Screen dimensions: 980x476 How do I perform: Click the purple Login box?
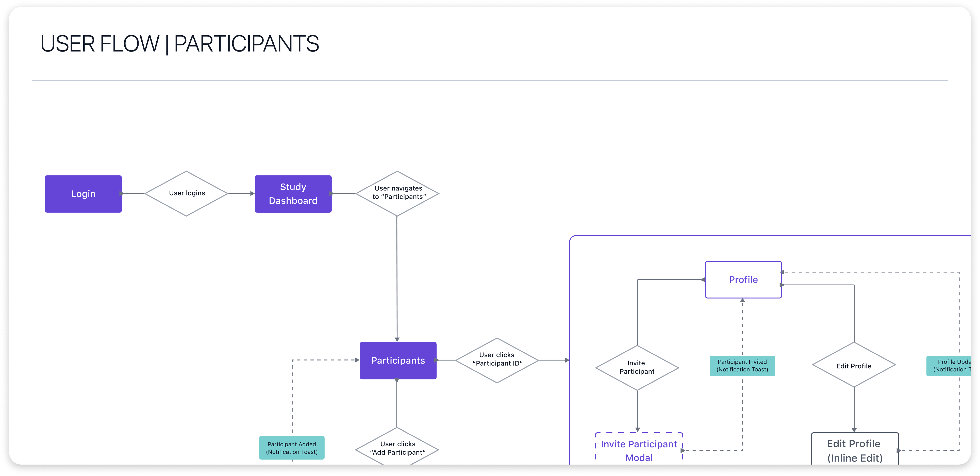[x=83, y=194]
